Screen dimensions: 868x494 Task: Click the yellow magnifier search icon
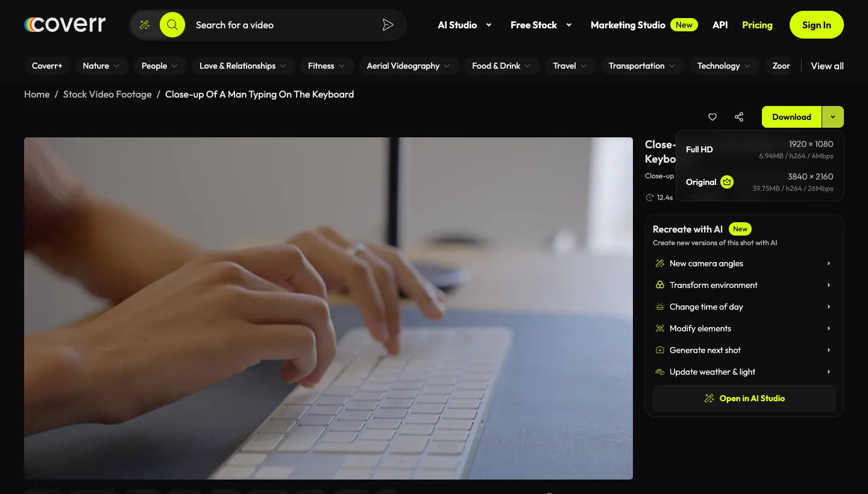[172, 25]
